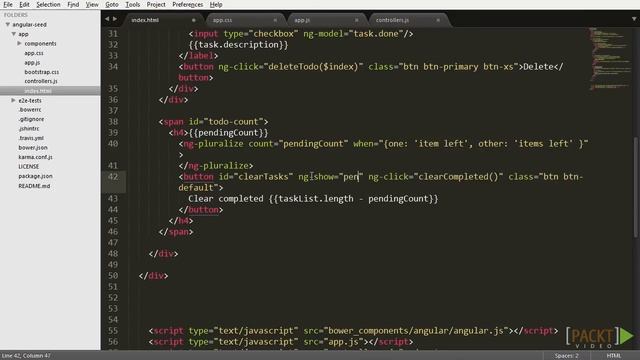
Task: Close the controllers.js tab
Action: click(x=438, y=20)
